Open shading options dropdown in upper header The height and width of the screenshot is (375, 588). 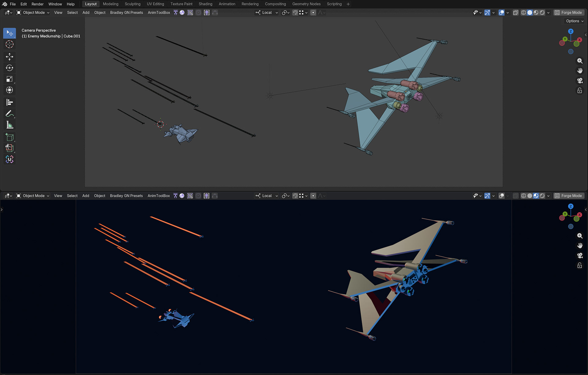coord(548,13)
